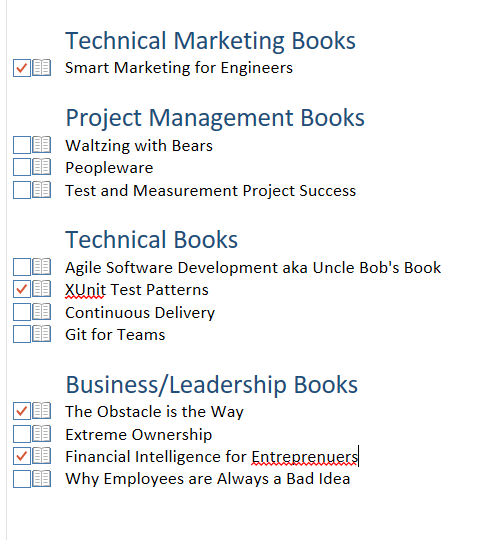495x540 pixels.
Task: Click the book tag icon next to Waltzing with Bears
Action: click(x=42, y=145)
